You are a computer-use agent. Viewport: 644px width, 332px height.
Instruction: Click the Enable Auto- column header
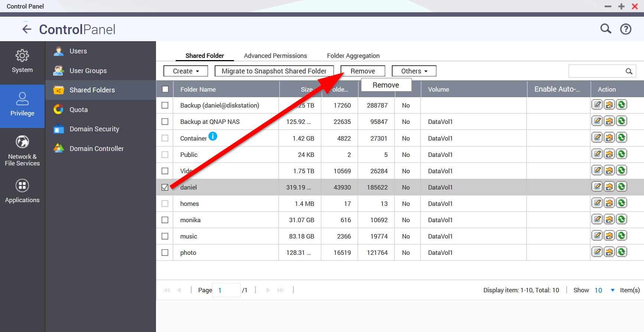click(559, 89)
